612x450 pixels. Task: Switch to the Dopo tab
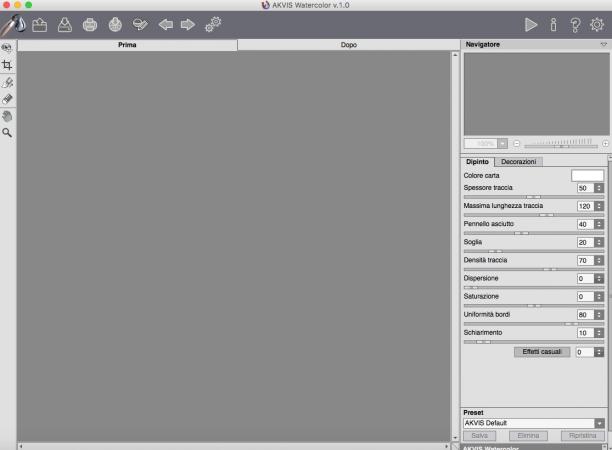coord(349,45)
